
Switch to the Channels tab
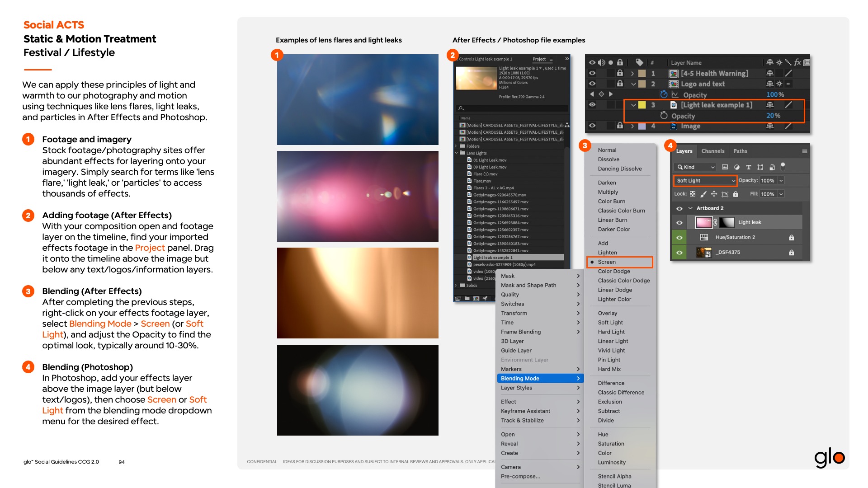point(713,151)
